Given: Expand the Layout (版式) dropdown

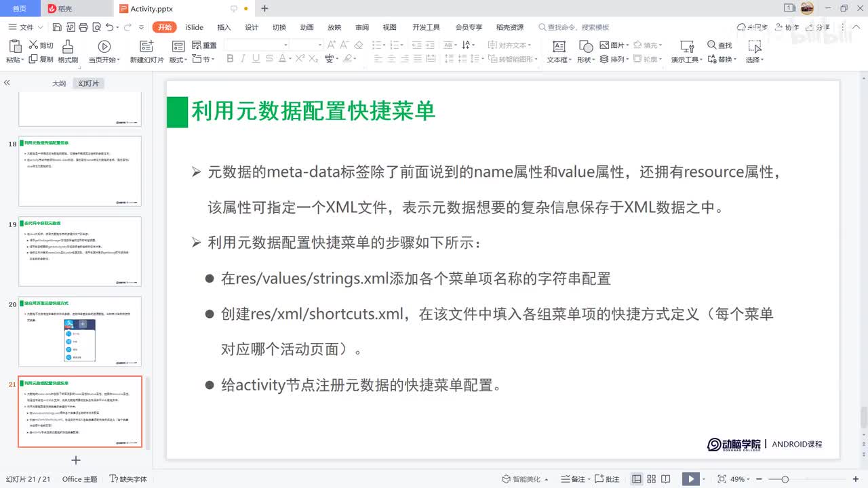Looking at the screenshot, I should coord(178,59).
